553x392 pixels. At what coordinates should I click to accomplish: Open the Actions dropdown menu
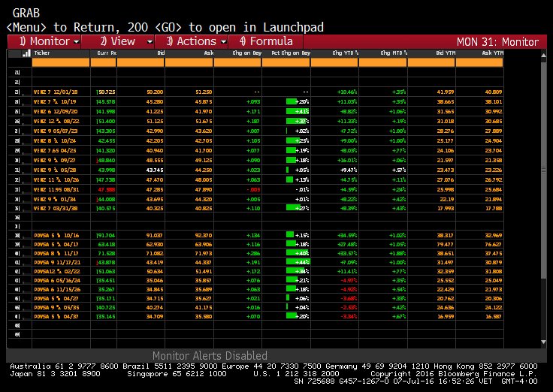192,41
